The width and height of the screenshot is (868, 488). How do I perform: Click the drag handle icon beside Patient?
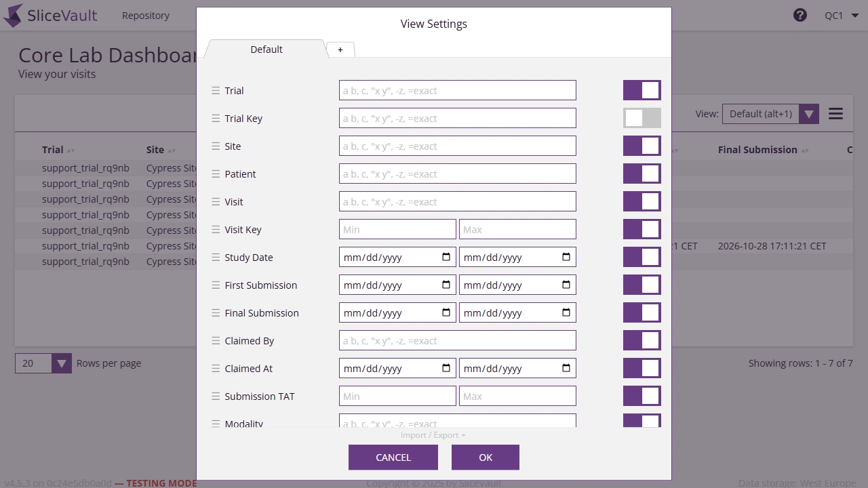(216, 174)
